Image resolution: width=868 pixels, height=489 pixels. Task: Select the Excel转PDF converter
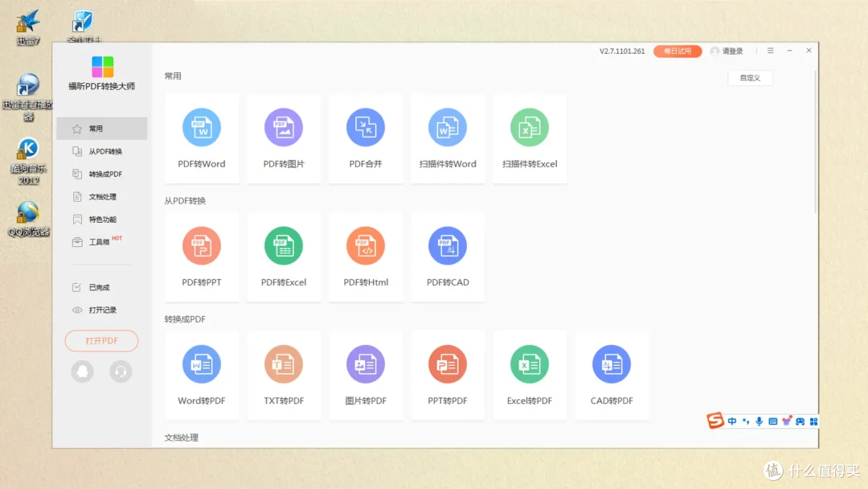529,376
